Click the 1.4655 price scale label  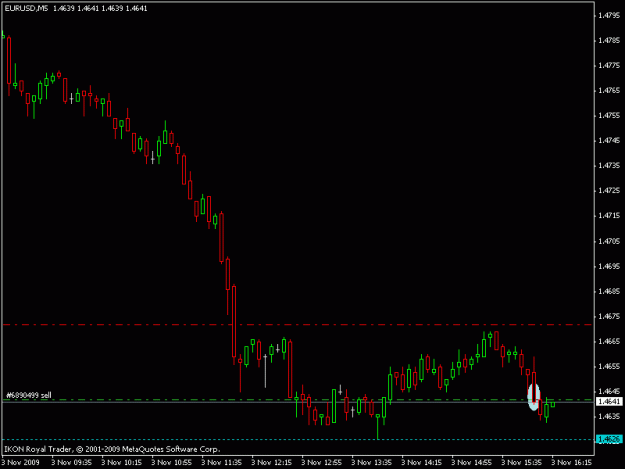609,366
